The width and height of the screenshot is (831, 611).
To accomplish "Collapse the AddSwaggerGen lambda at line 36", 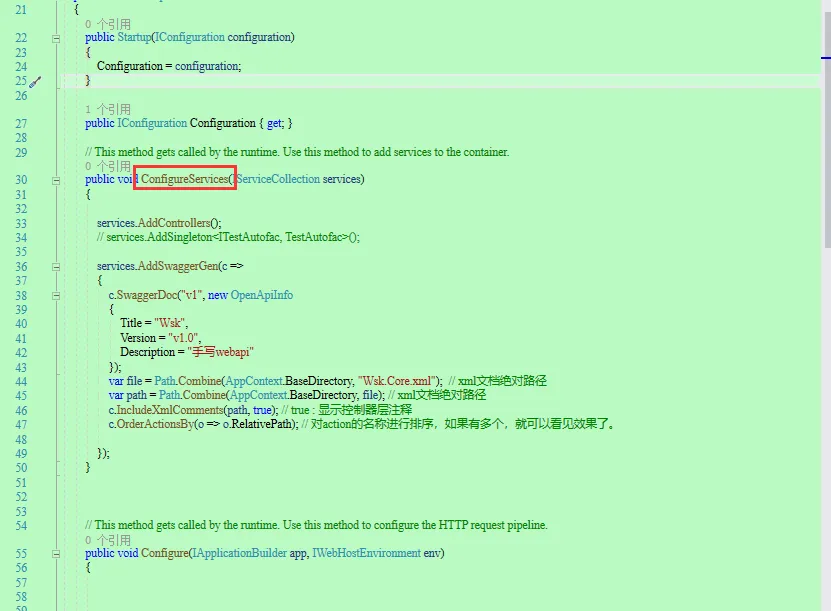I will tap(56, 267).
